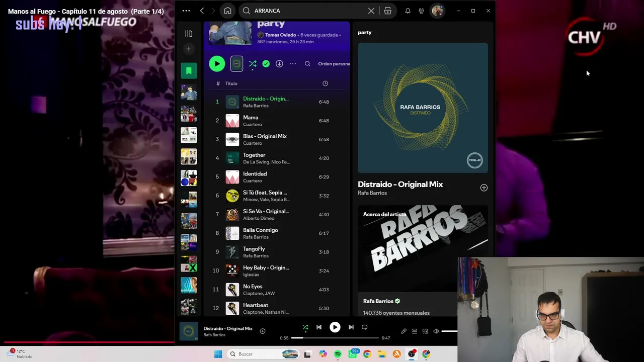Skip to next track
Image resolution: width=644 pixels, height=362 pixels.
tap(351, 327)
